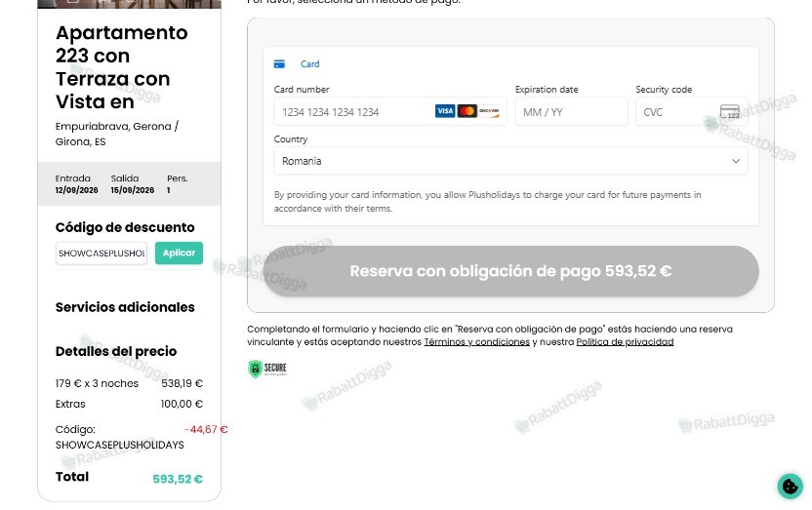Click the Servicios adicionales heading
This screenshot has height=510, width=812.
click(x=125, y=307)
